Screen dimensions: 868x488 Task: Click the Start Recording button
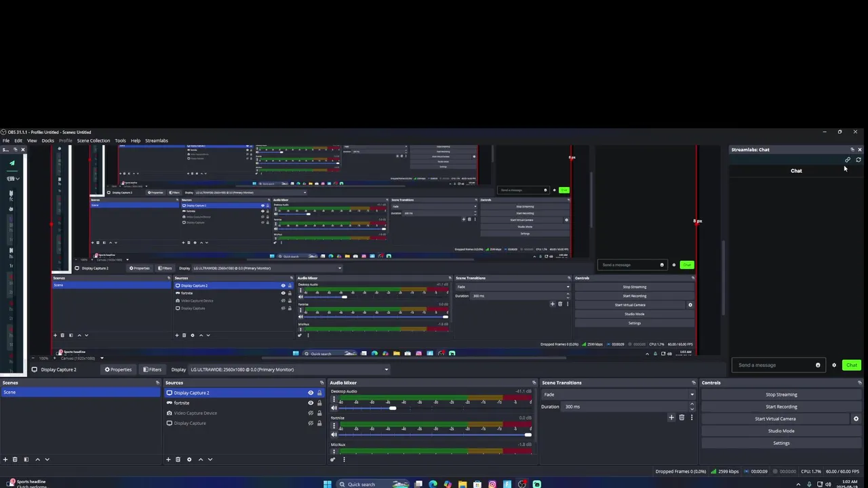point(781,407)
